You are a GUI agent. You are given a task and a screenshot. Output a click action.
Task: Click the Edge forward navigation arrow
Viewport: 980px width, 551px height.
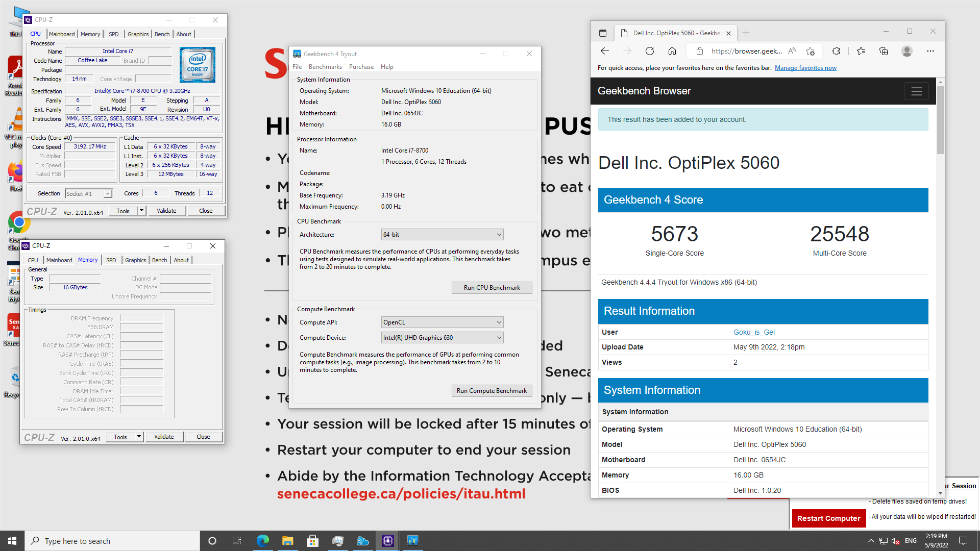(627, 51)
